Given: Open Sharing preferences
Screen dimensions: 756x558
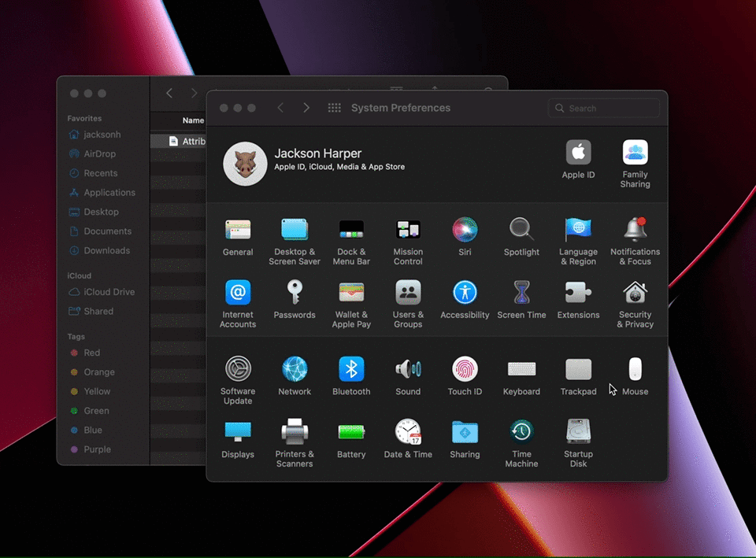Looking at the screenshot, I should [465, 438].
